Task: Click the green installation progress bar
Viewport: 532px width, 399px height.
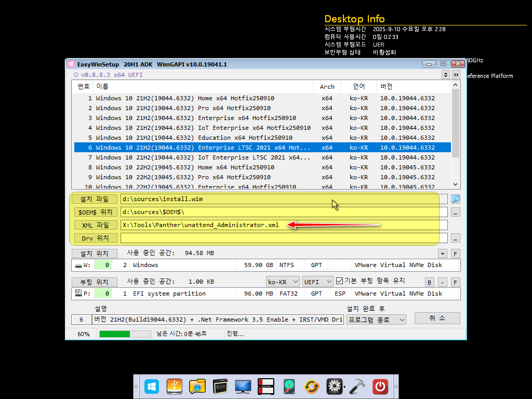Action: pyautogui.click(x=125, y=334)
